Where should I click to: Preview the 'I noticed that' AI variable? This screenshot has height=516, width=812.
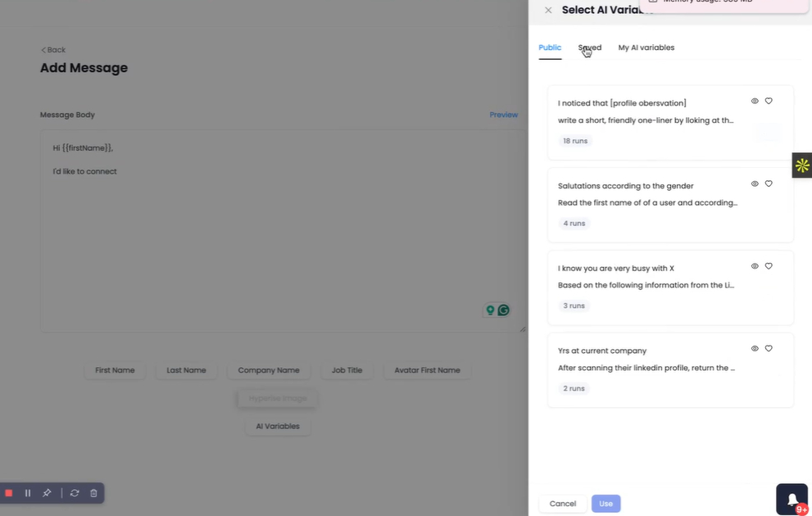(x=755, y=101)
